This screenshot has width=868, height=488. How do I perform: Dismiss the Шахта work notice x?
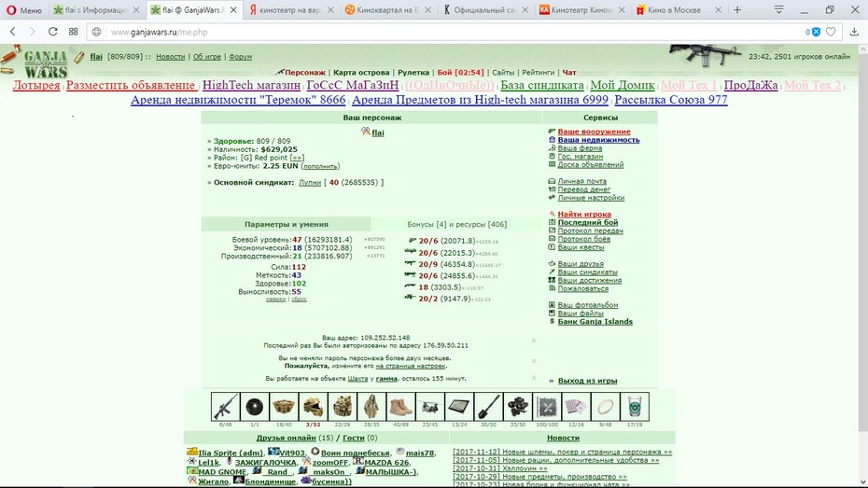[534, 378]
